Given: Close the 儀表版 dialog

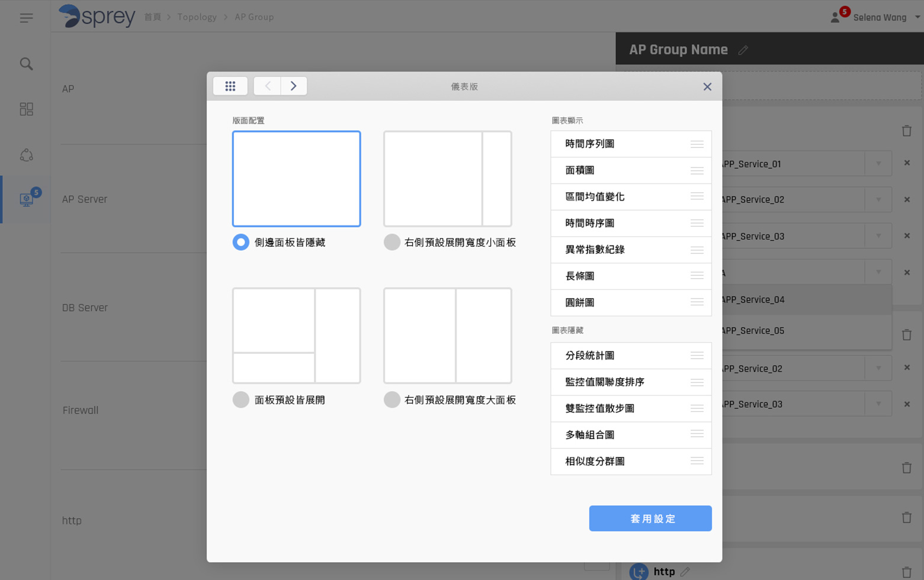Looking at the screenshot, I should coord(707,87).
